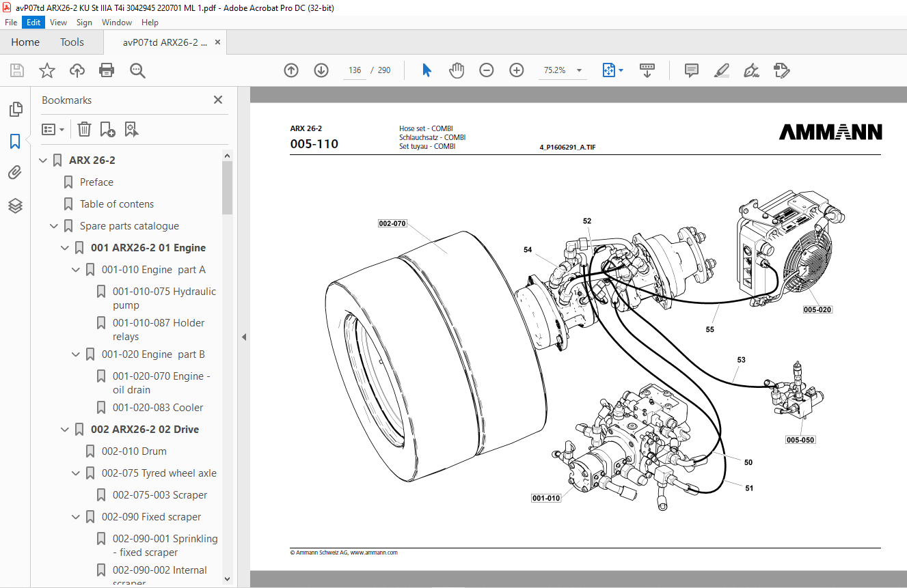Image resolution: width=907 pixels, height=588 pixels.
Task: Open the stamp/more tools icon
Action: pyautogui.click(x=782, y=70)
